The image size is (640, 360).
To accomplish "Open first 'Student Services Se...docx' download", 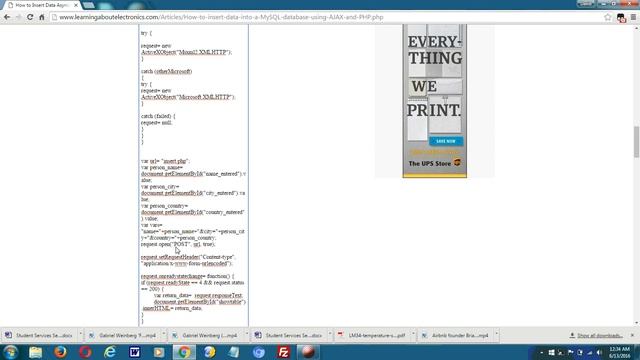I will [40, 336].
